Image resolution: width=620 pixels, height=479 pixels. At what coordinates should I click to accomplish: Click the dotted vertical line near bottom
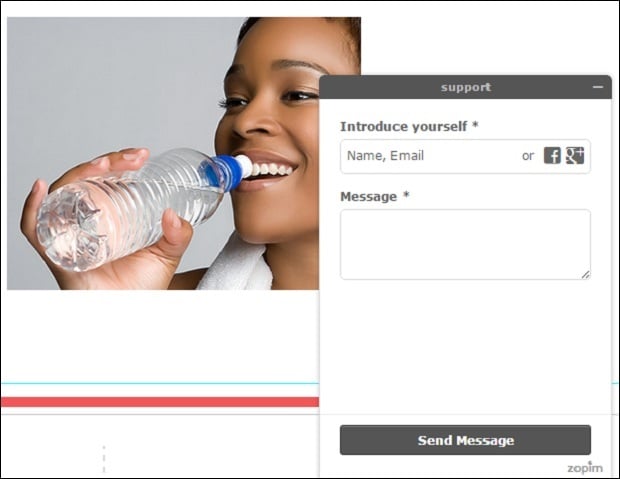click(x=104, y=459)
